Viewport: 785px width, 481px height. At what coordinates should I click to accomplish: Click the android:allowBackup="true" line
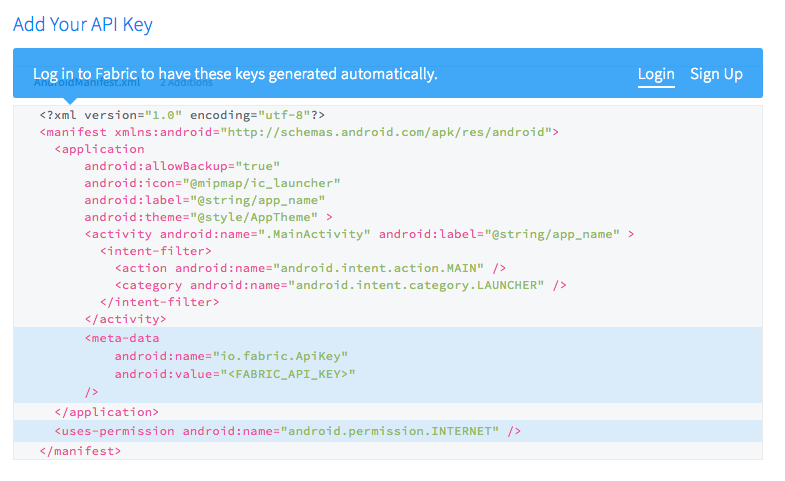pyautogui.click(x=182, y=166)
